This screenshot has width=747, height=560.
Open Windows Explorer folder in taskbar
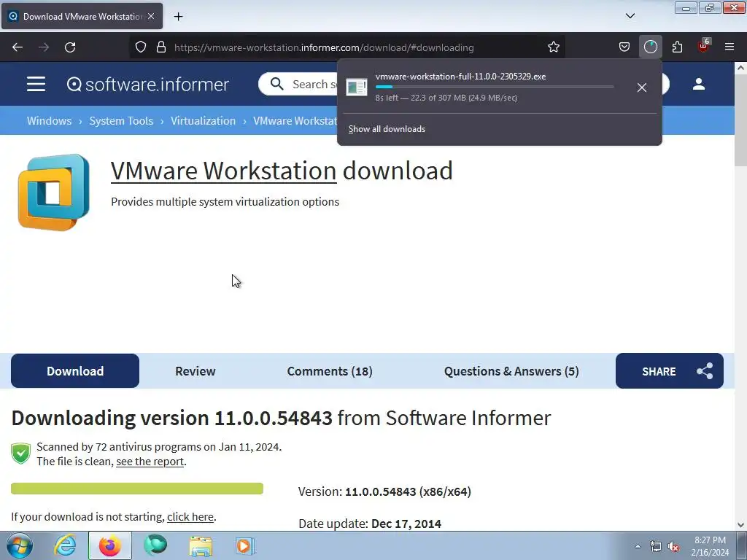pyautogui.click(x=201, y=545)
